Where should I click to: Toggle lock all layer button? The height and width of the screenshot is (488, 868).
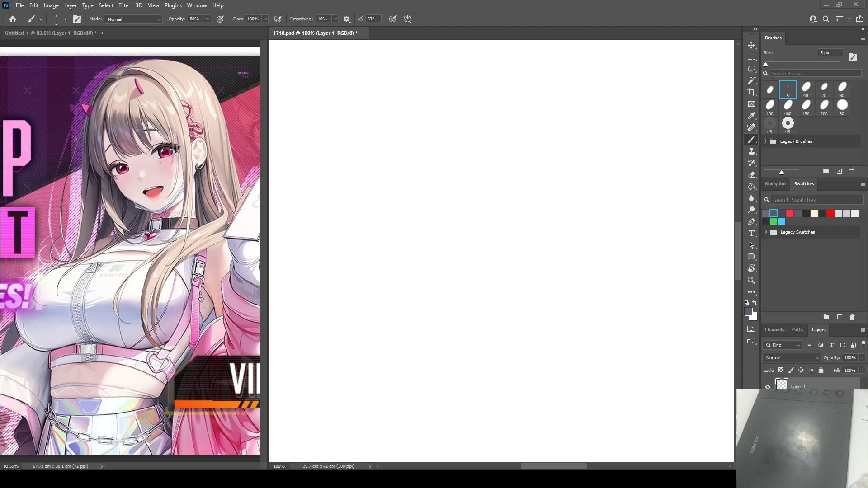[821, 370]
